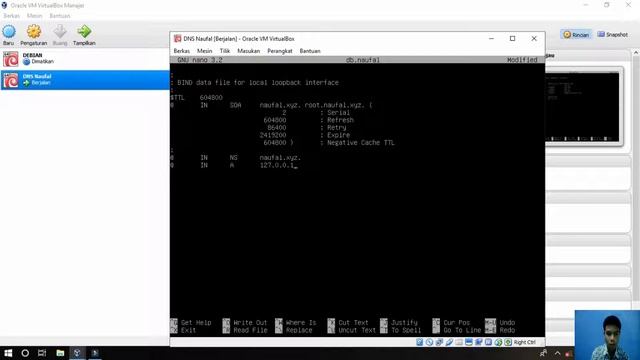
Task: Click the NS naufal.xyz. record line
Action: point(236,158)
